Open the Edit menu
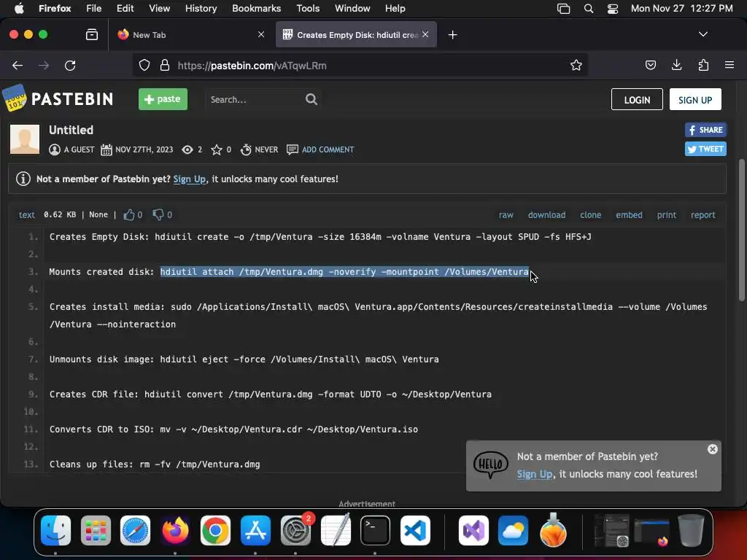This screenshot has width=747, height=560. (125, 8)
